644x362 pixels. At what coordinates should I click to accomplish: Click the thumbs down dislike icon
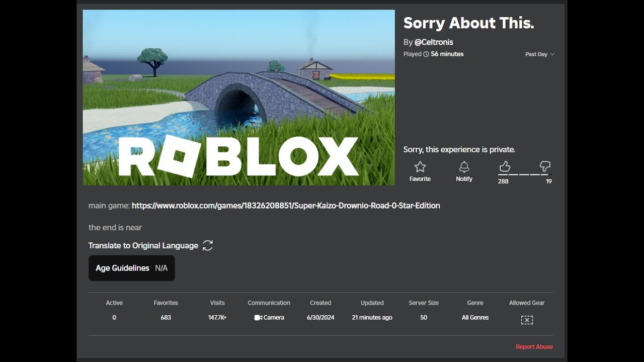tap(545, 166)
